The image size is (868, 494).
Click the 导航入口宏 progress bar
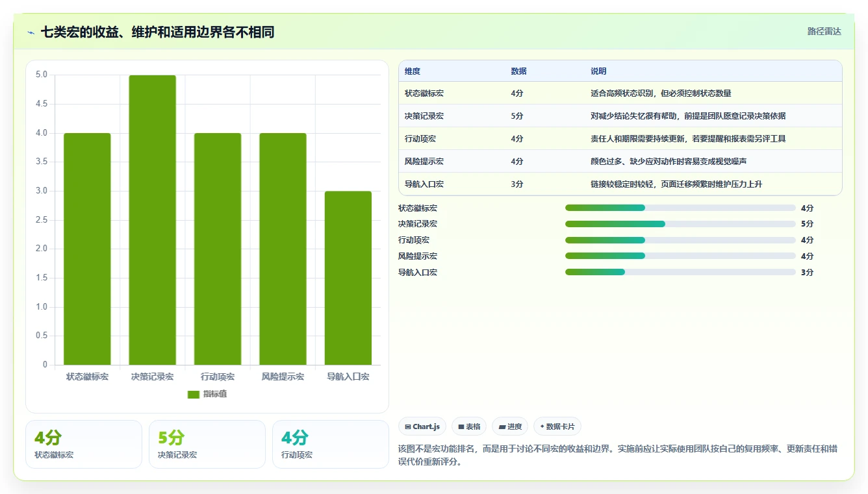680,272
